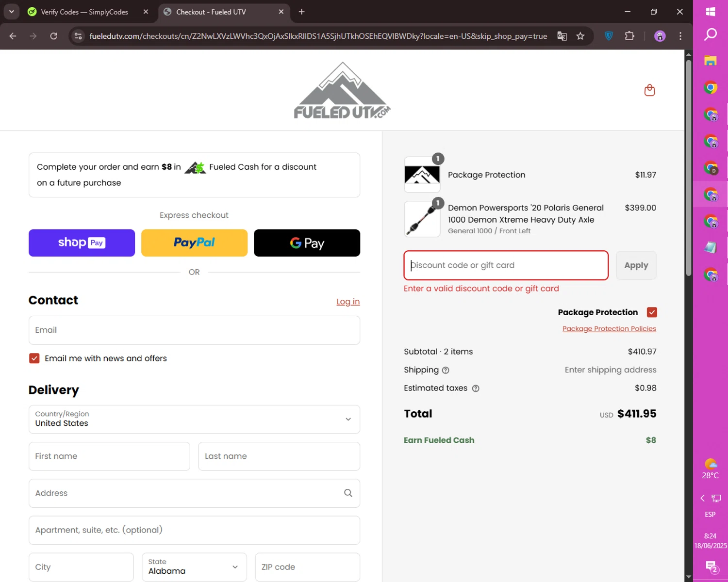Image resolution: width=728 pixels, height=582 pixels.
Task: Open the blue shield extension icon
Action: click(609, 36)
